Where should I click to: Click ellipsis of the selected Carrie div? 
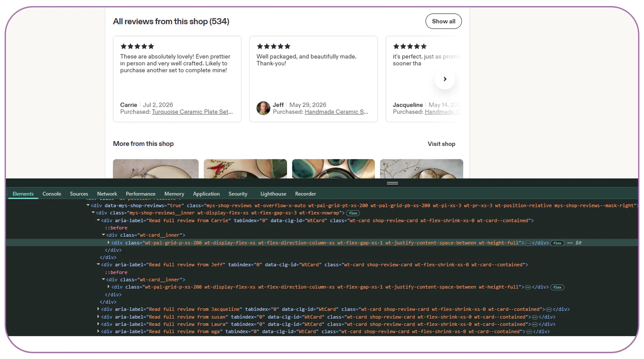point(528,243)
